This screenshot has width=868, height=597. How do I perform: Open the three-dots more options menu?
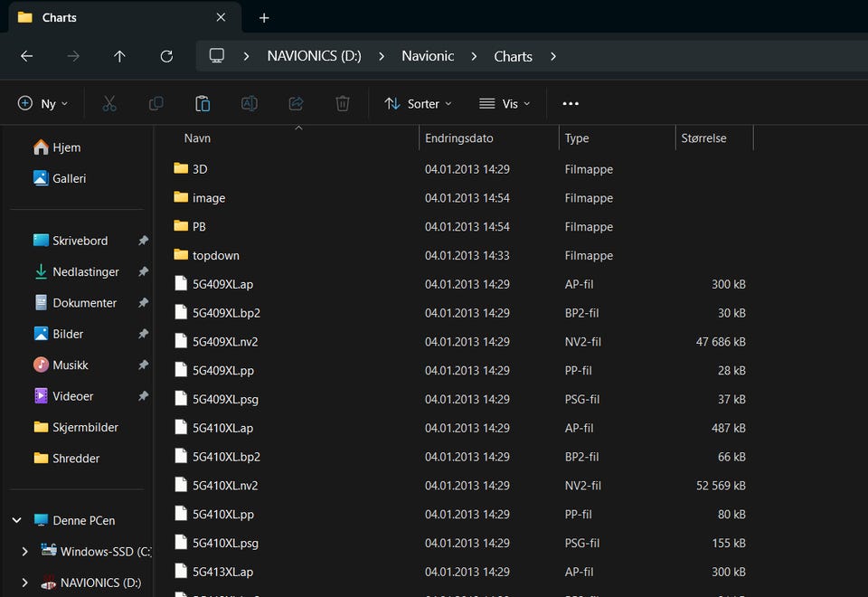tap(571, 104)
